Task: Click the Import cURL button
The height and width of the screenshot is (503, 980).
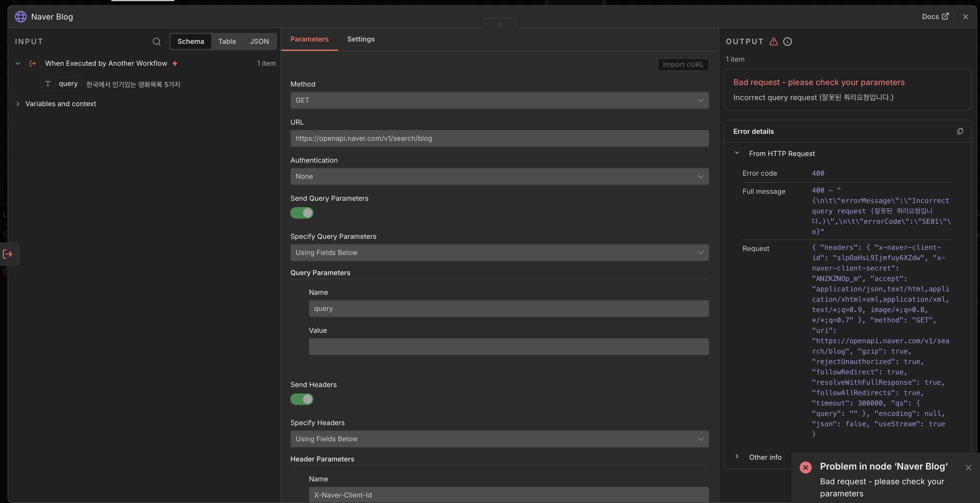Action: coord(683,65)
